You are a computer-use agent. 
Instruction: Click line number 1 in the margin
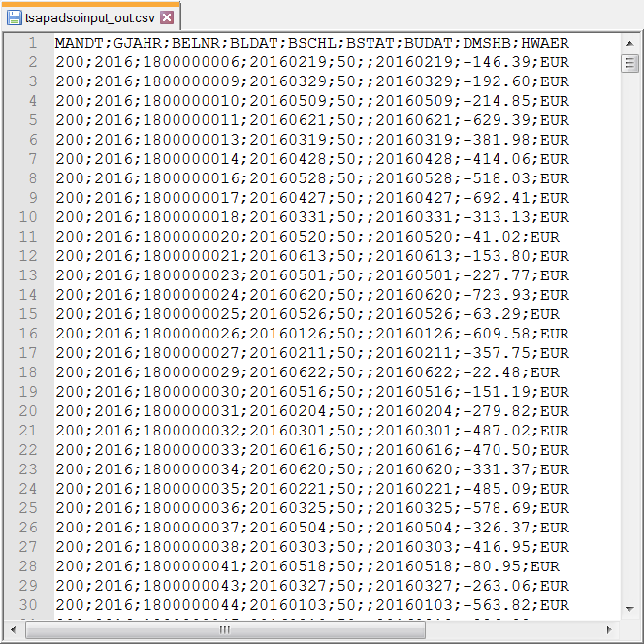(33, 43)
